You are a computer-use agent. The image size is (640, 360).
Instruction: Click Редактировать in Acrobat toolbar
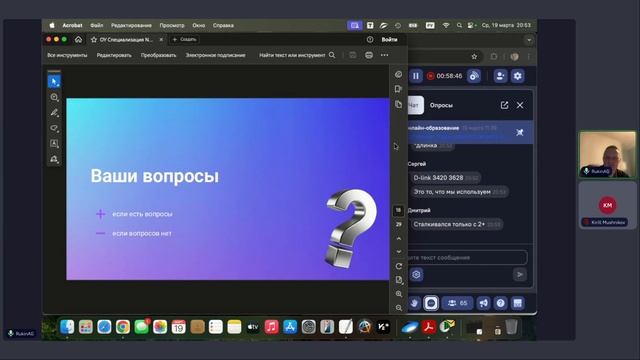(114, 55)
